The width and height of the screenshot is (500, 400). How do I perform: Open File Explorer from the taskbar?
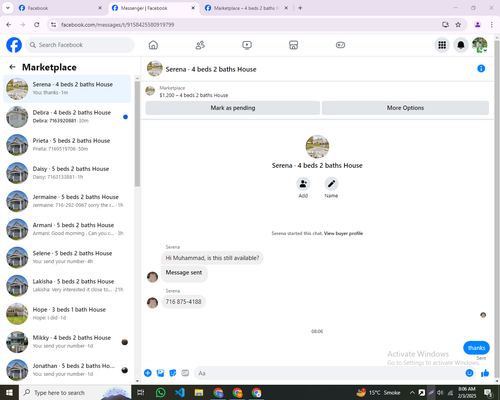tap(199, 392)
